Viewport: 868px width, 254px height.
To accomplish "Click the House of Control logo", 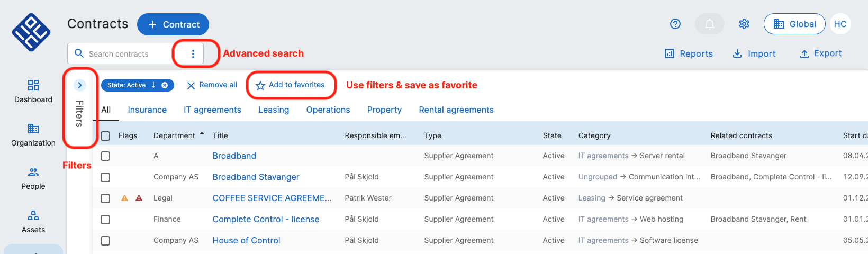I will (31, 32).
